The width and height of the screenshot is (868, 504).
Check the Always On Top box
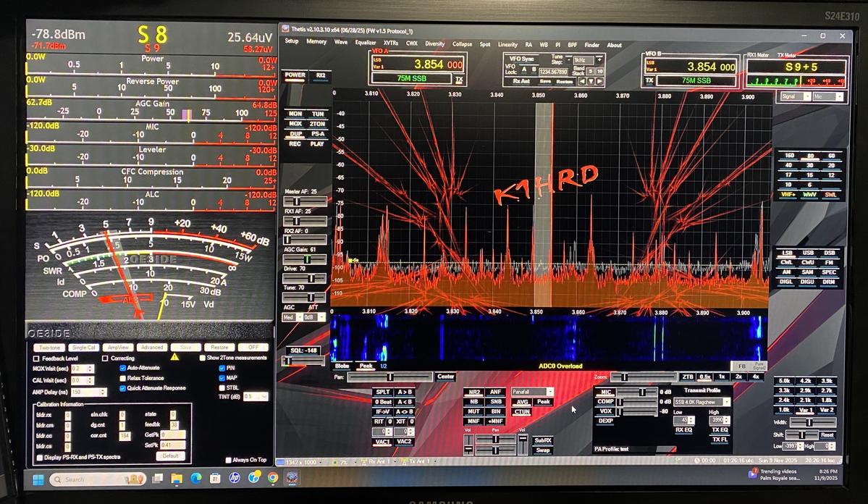click(x=229, y=460)
